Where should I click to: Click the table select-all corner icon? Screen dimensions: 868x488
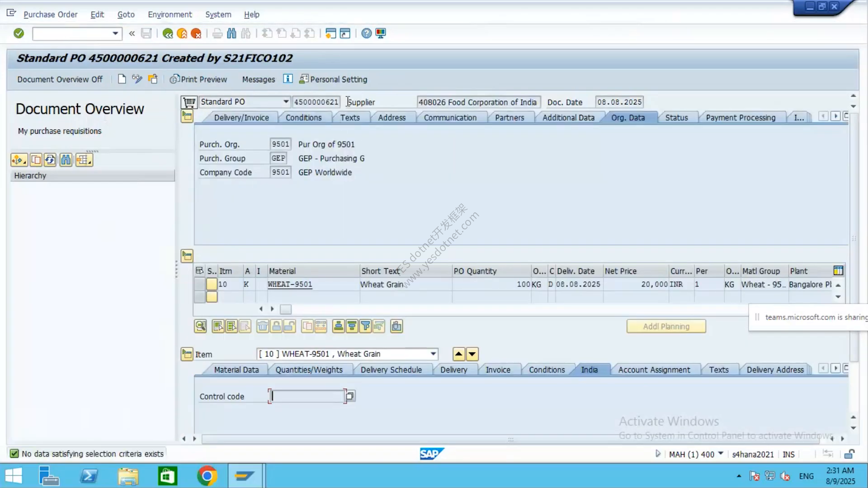(199, 271)
